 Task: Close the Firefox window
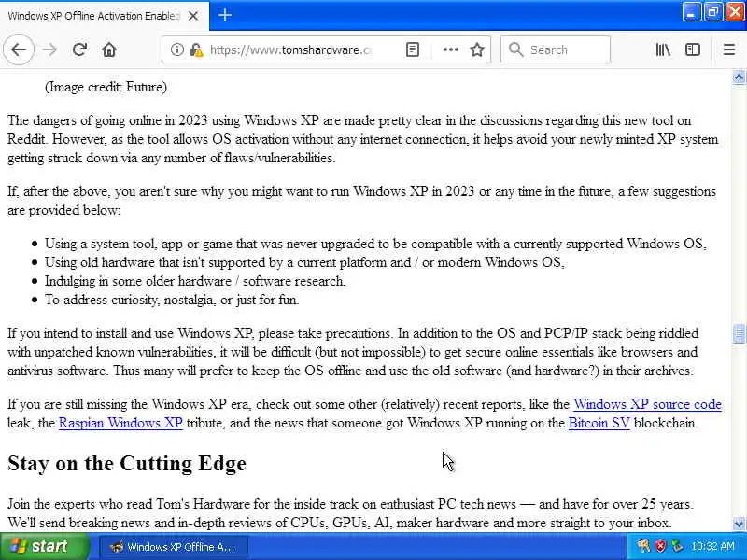tap(735, 13)
